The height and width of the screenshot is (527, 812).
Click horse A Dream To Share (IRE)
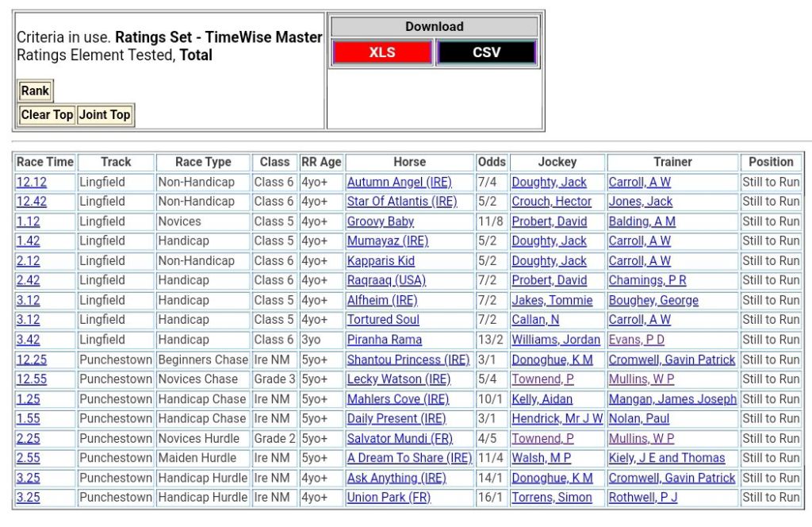(x=409, y=458)
